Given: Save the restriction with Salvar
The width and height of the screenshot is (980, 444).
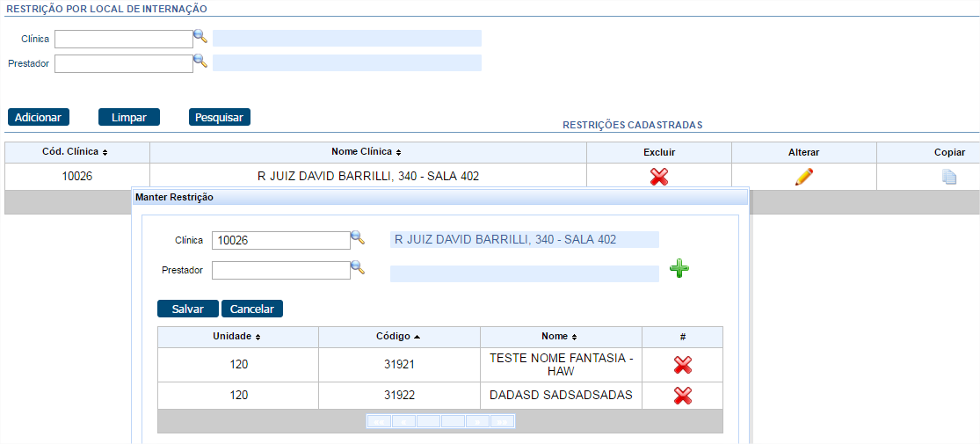Looking at the screenshot, I should tap(188, 309).
